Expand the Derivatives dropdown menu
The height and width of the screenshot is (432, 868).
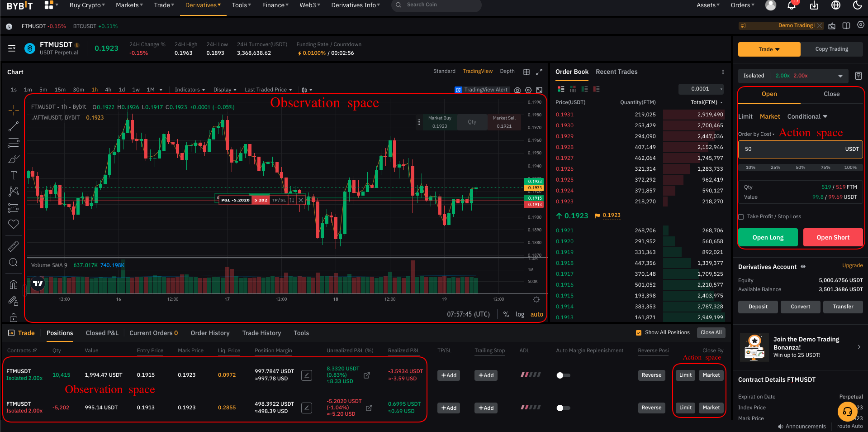click(203, 5)
